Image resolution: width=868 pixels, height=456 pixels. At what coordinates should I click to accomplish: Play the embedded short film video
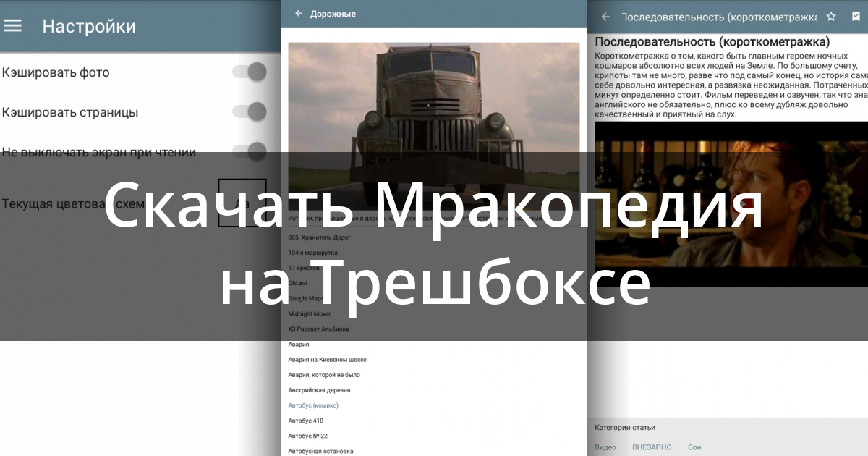click(731, 203)
